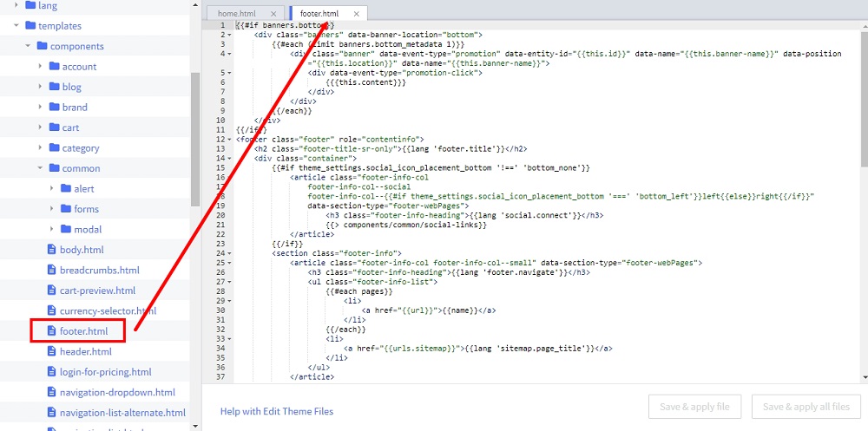Click the brand folder icon
Screen dimensions: 868x431
point(54,107)
